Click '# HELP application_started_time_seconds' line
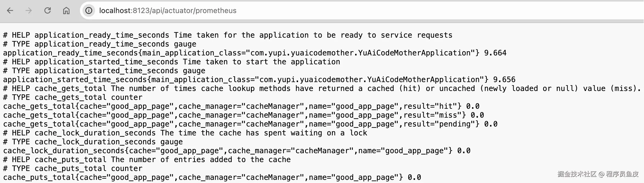 pos(172,62)
